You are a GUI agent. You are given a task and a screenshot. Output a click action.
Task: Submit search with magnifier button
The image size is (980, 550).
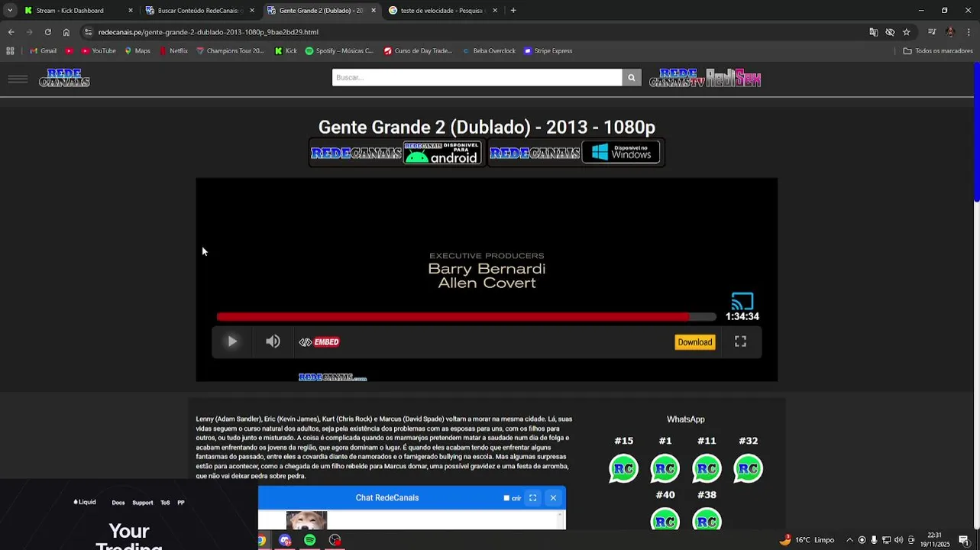[x=632, y=77]
